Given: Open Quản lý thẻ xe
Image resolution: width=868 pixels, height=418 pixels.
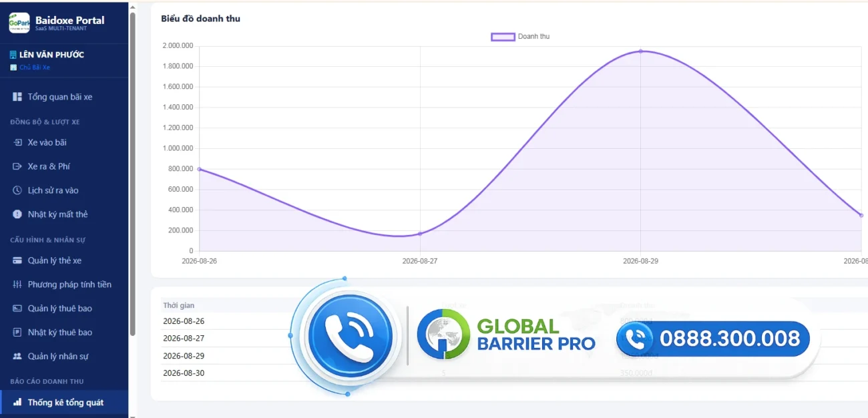Looking at the screenshot, I should (64, 260).
